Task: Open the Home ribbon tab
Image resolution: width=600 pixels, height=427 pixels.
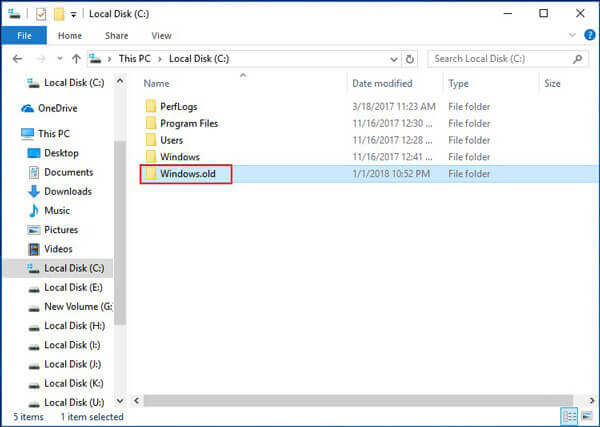Action: point(70,36)
